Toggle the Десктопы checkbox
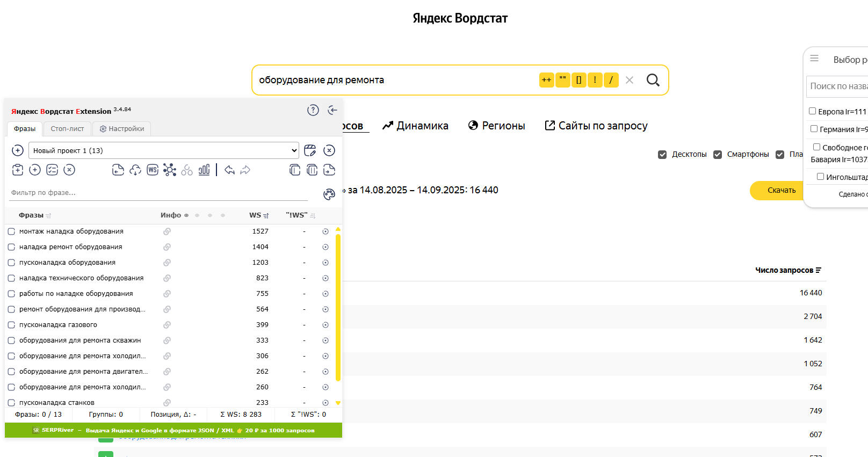Image resolution: width=868 pixels, height=457 pixels. click(662, 155)
